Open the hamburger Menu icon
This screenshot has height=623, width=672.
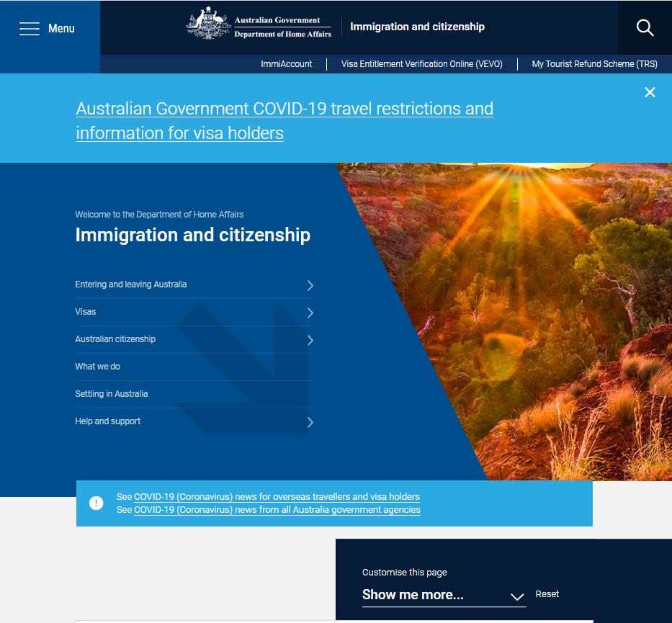(29, 28)
